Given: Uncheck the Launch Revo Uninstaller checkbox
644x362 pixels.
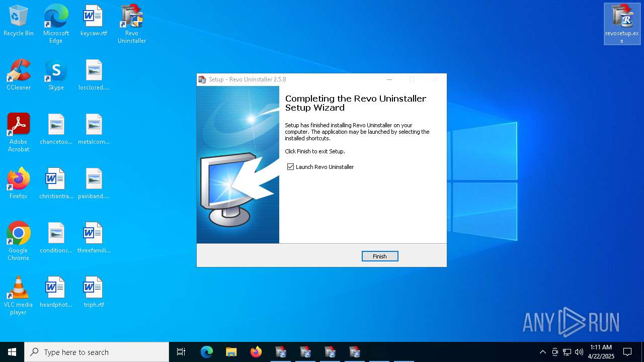Looking at the screenshot, I should [x=290, y=167].
